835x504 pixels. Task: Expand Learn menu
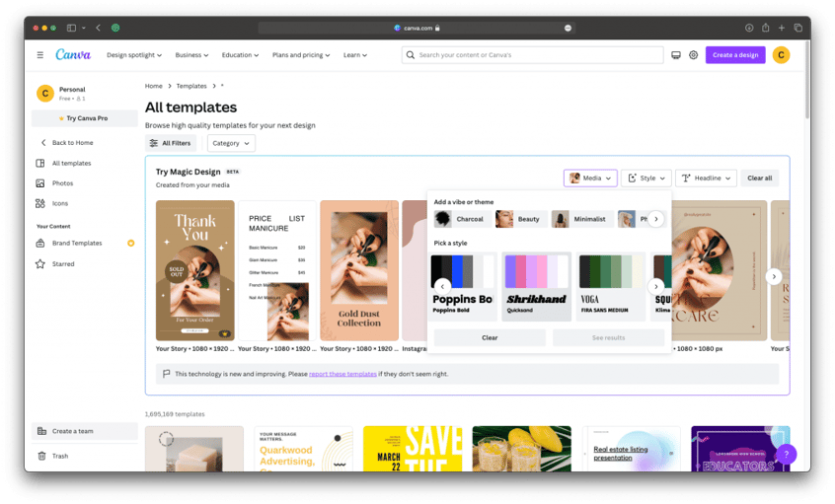[354, 55]
